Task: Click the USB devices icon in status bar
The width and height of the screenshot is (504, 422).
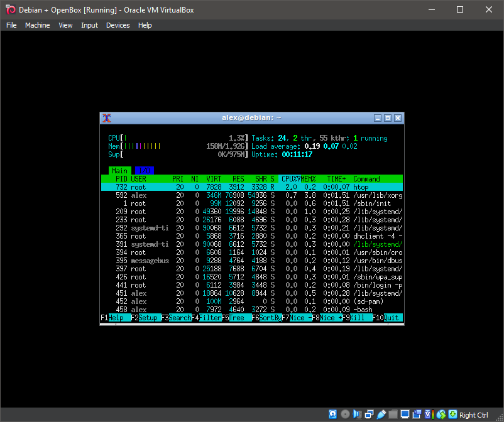Action: 381,414
